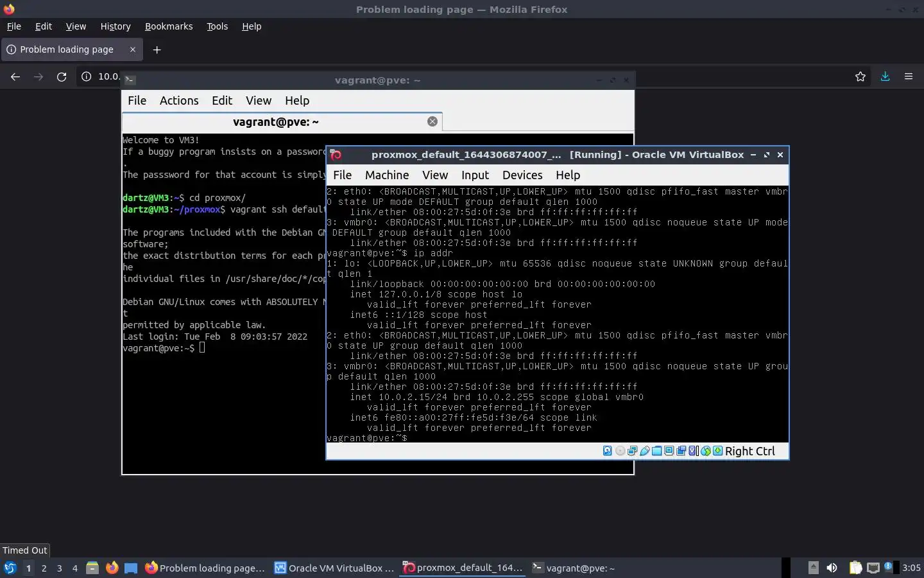Open the volume control tray icon

(832, 568)
